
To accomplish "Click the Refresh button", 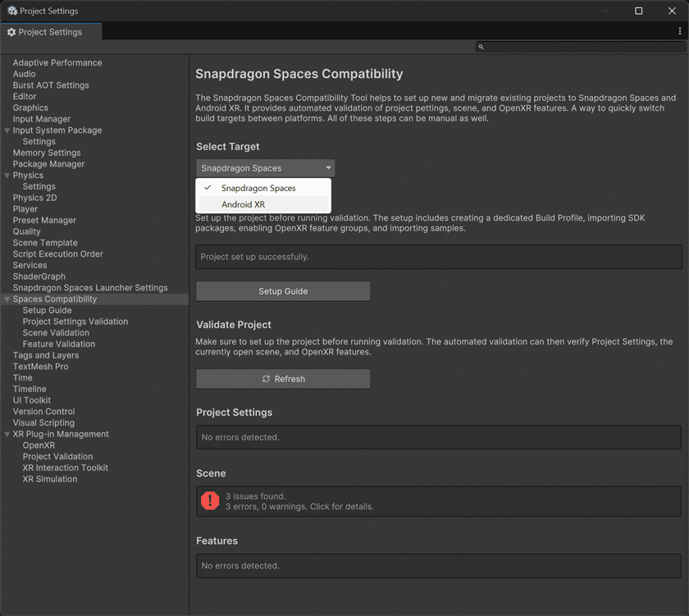I will click(283, 379).
